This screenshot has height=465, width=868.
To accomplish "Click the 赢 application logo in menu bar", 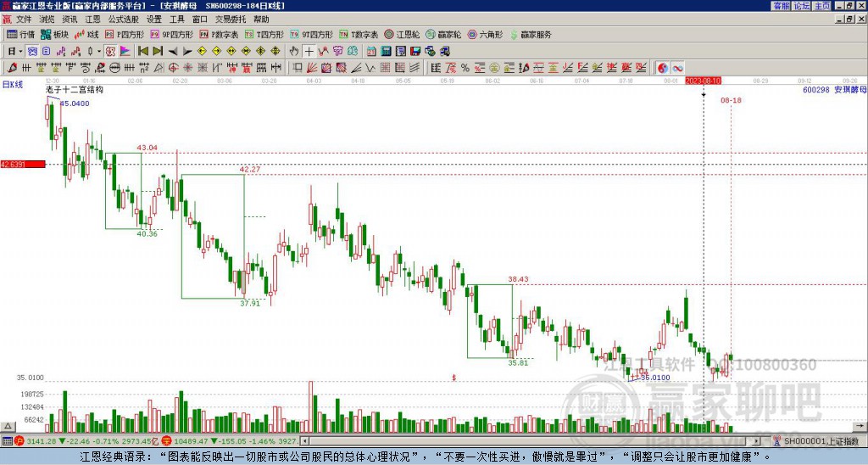I will point(7,20).
